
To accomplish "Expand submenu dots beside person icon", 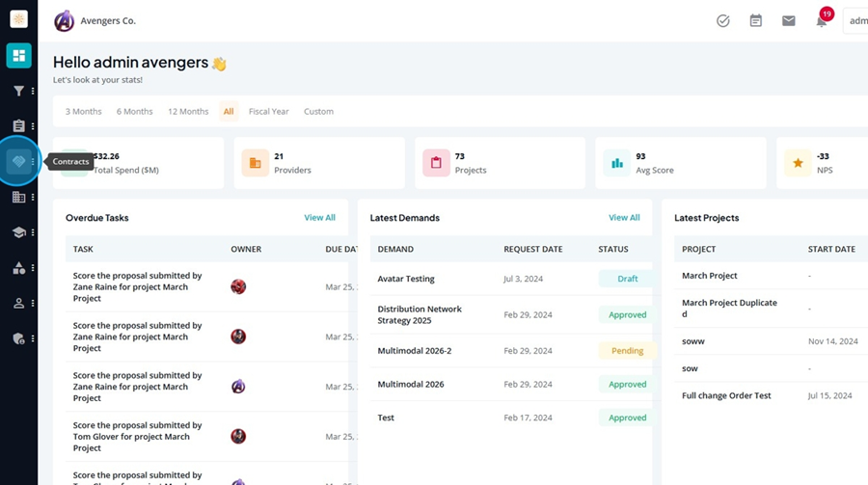I will pos(33,304).
